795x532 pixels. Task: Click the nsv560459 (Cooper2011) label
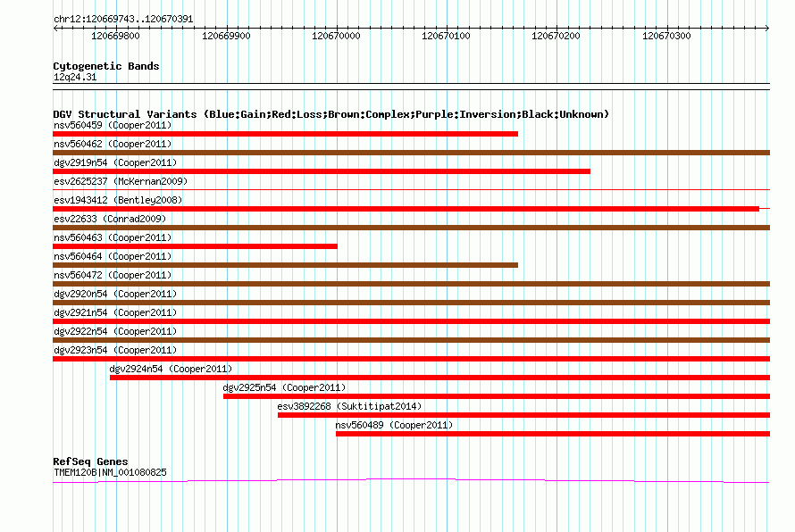point(113,125)
